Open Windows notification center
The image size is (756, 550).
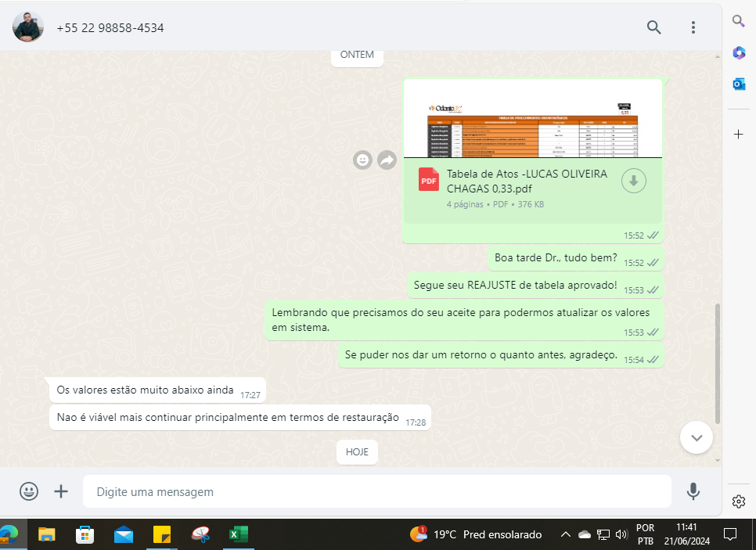730,534
